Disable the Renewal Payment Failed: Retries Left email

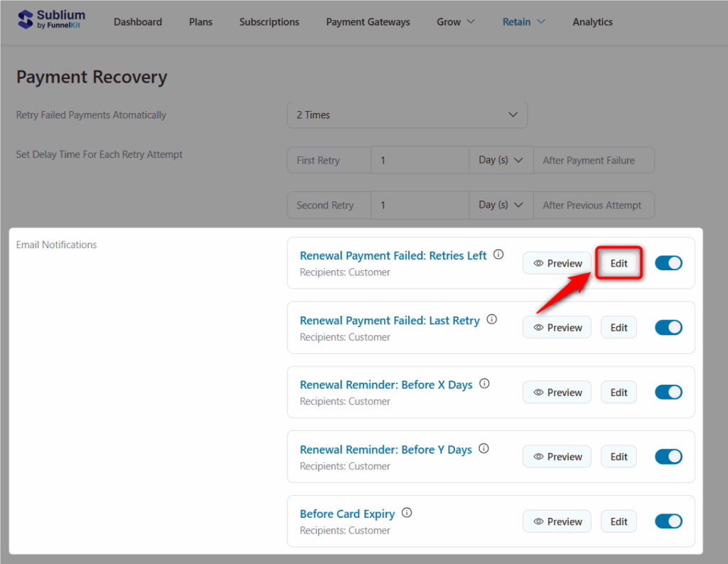coord(668,262)
